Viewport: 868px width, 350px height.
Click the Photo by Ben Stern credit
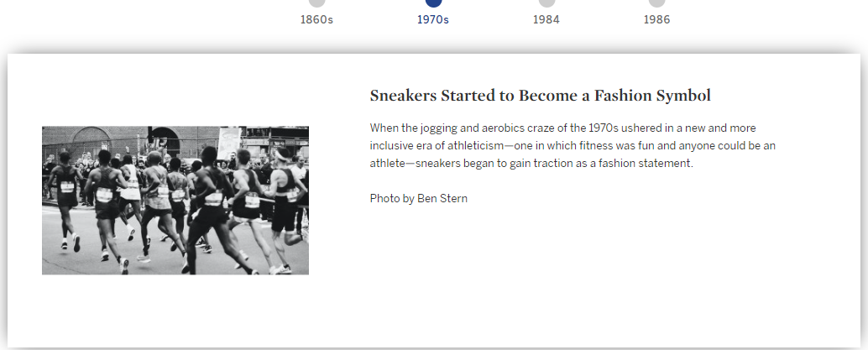pyautogui.click(x=419, y=198)
